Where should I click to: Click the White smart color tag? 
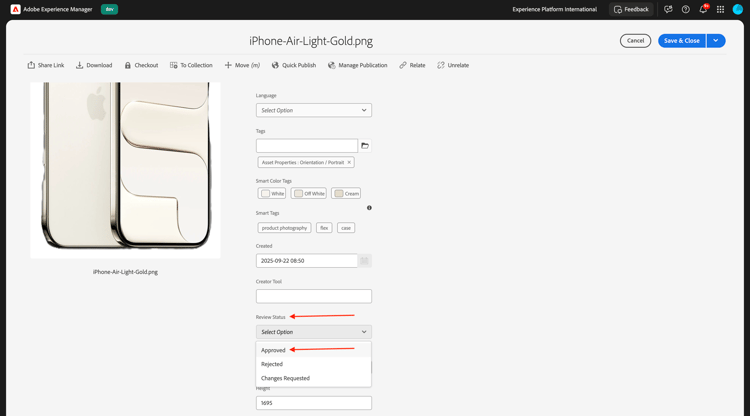coord(272,193)
